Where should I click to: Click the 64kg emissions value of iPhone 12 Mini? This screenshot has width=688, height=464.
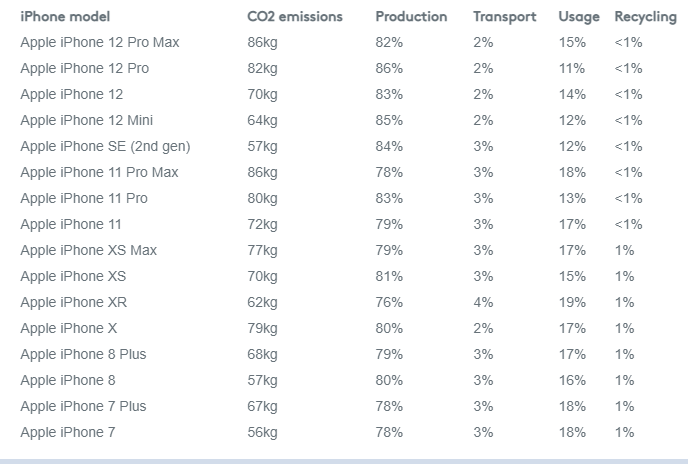tap(262, 120)
